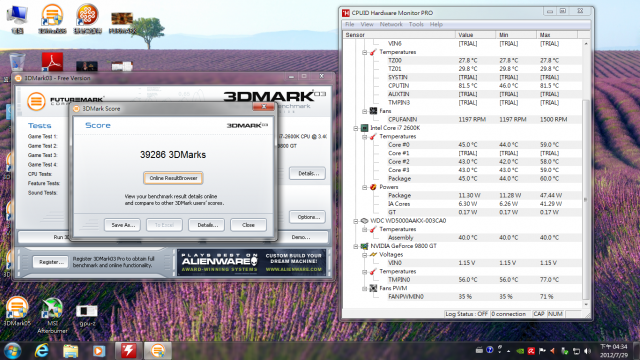The image size is (640, 360).
Task: Click the WDC hard drive icon
Action: pos(364,221)
